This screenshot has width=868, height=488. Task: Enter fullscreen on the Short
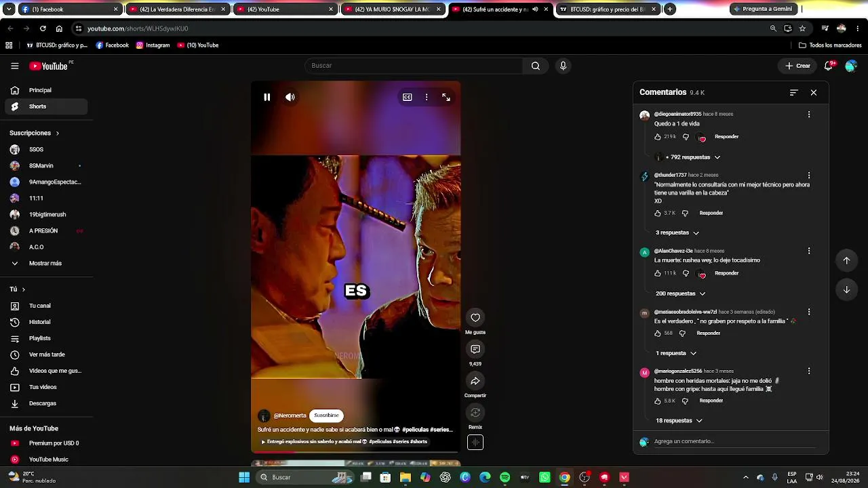pyautogui.click(x=446, y=97)
